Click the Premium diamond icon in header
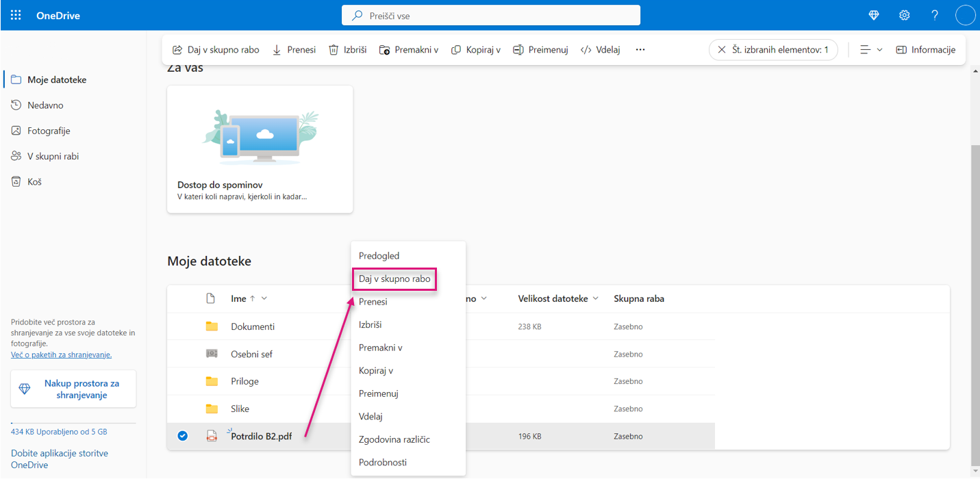The width and height of the screenshot is (980, 479). pyautogui.click(x=874, y=15)
